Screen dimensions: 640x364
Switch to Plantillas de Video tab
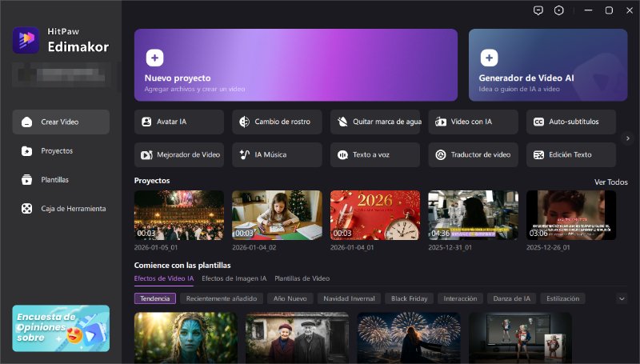[302, 278]
